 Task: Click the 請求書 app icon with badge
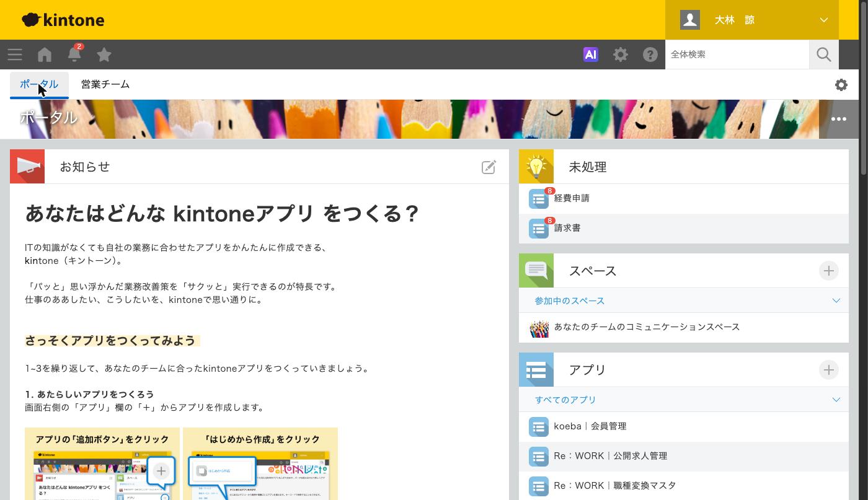[539, 228]
